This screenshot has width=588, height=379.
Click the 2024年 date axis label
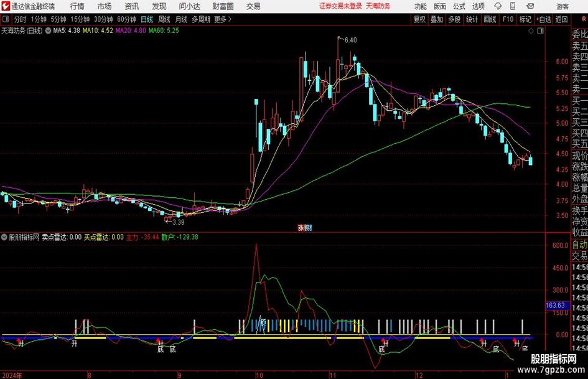click(12, 375)
